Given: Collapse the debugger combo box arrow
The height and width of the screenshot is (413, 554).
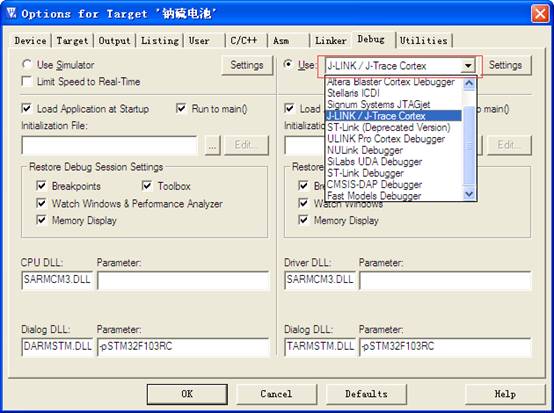Looking at the screenshot, I should 468,66.
